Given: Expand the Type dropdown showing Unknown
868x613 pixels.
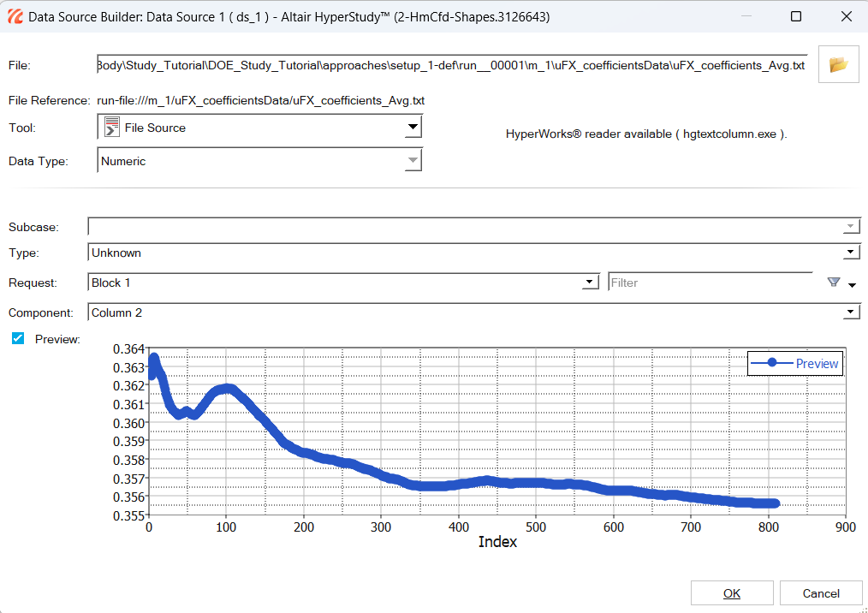Looking at the screenshot, I should (x=850, y=253).
